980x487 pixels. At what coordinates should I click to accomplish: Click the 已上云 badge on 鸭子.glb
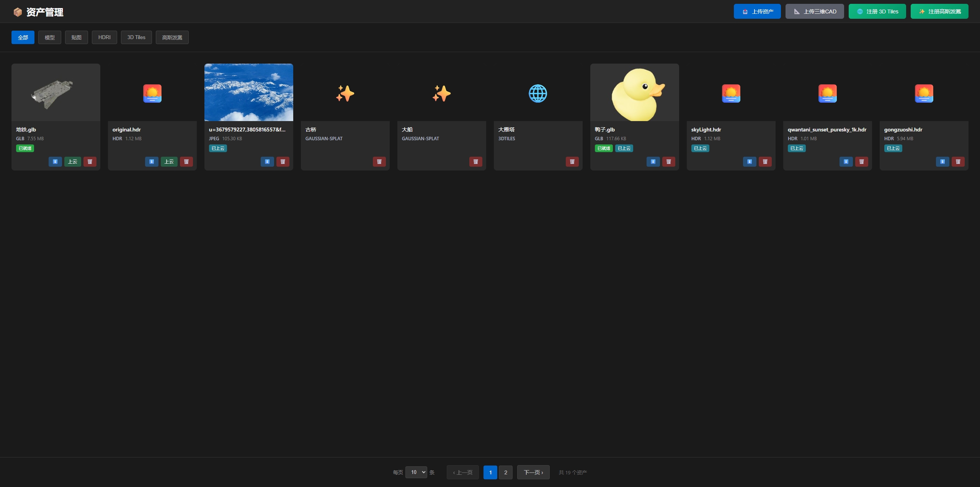[x=624, y=148]
